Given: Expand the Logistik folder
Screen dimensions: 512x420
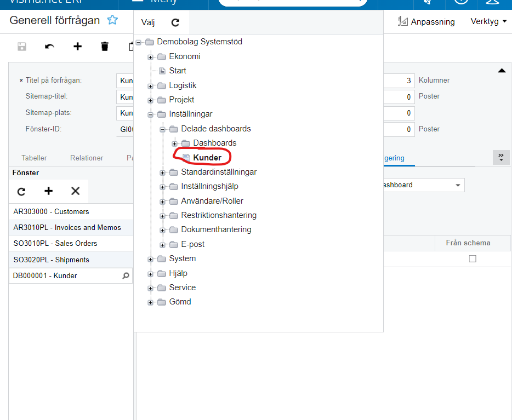Looking at the screenshot, I should (150, 87).
